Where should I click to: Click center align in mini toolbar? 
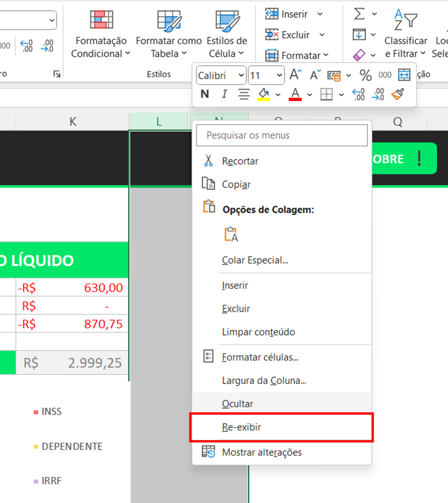point(244,94)
